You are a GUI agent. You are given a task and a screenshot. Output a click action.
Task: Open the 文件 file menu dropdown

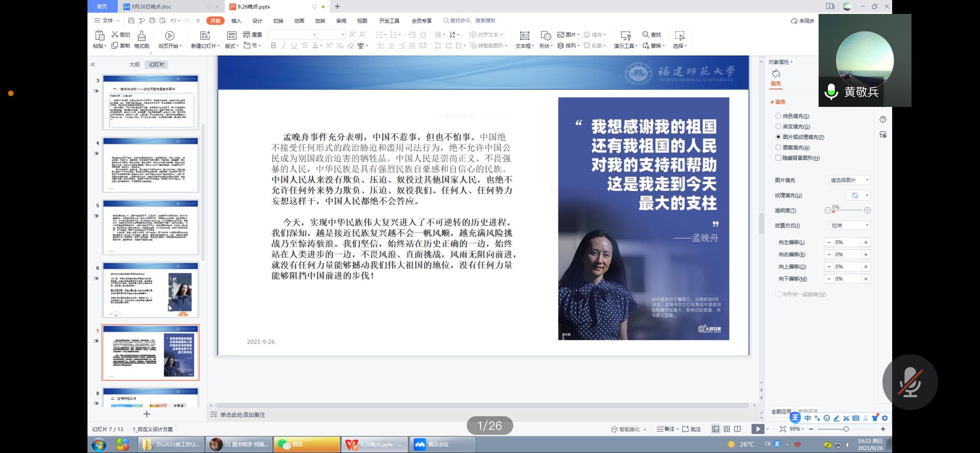[107, 21]
